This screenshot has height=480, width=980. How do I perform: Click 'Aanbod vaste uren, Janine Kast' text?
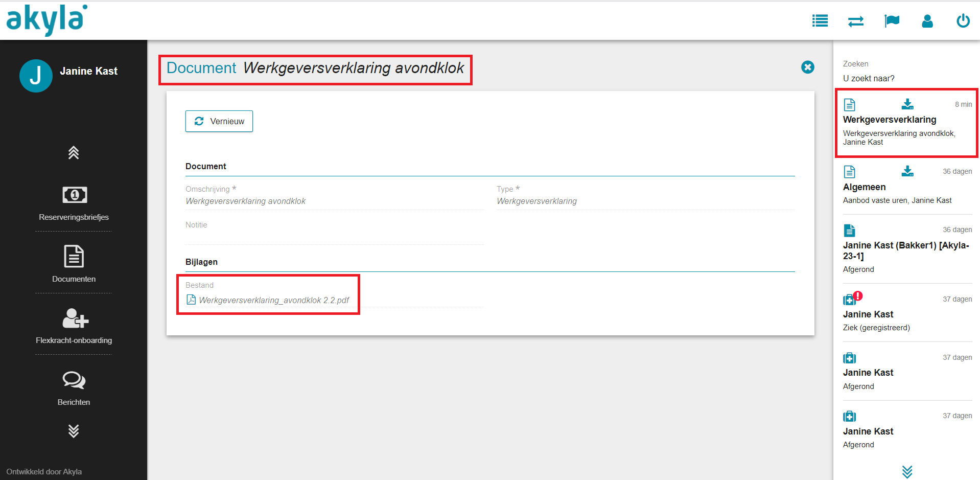[897, 200]
